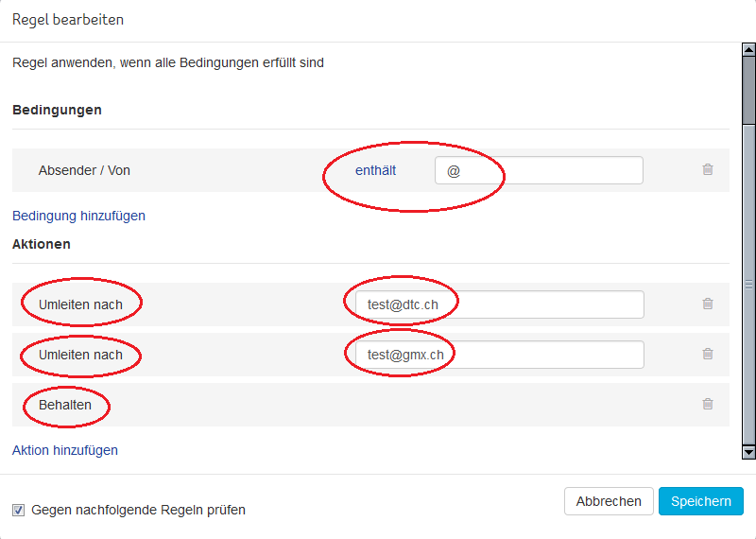Image resolution: width=756 pixels, height=539 pixels.
Task: Remove the test@gmx.ch redirect action
Action: [x=708, y=355]
